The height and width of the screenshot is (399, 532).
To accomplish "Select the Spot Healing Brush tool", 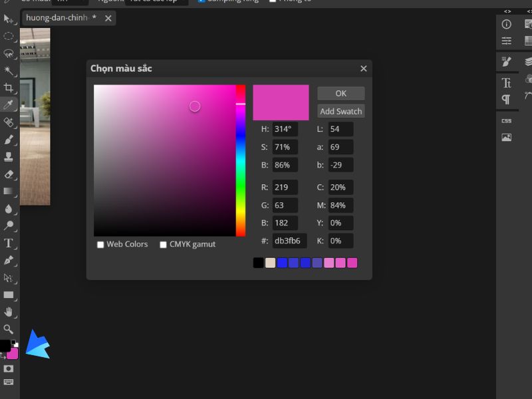I will pyautogui.click(x=8, y=122).
